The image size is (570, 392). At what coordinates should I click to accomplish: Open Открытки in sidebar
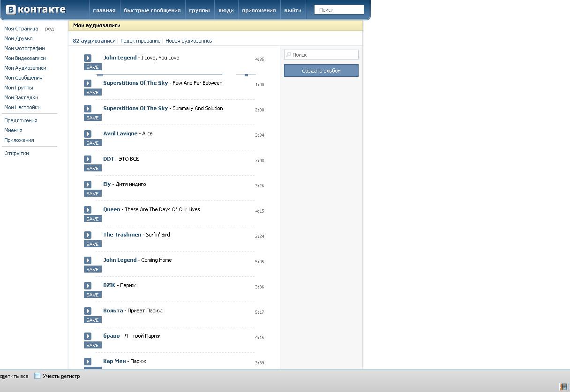point(16,153)
